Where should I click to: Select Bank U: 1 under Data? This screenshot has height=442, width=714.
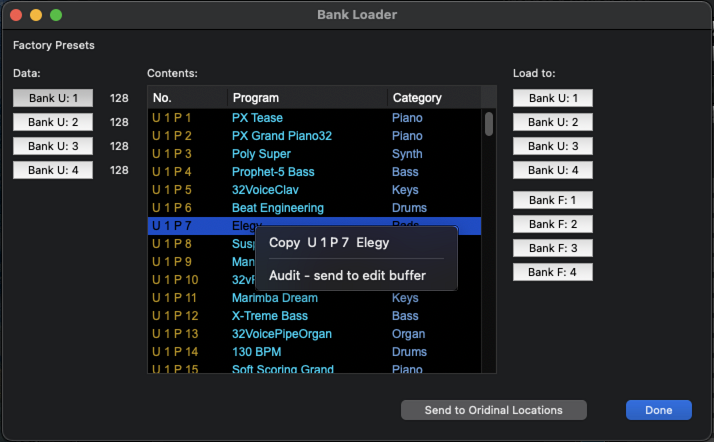[53, 98]
